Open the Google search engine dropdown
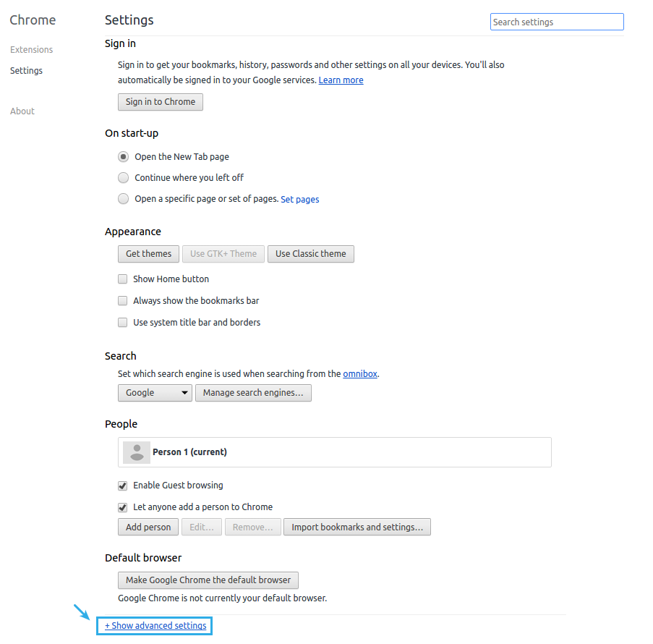Viewport: 653px width, 644px height. [155, 393]
